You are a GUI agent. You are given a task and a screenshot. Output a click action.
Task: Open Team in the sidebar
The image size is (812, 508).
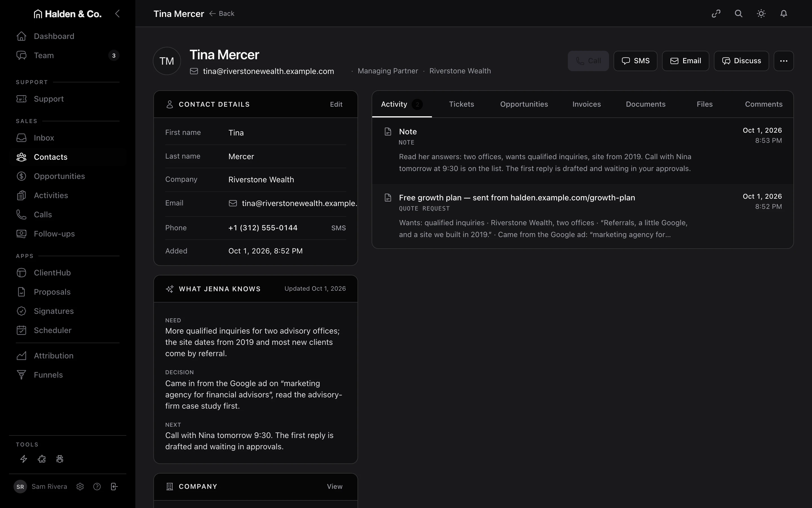(x=67, y=55)
